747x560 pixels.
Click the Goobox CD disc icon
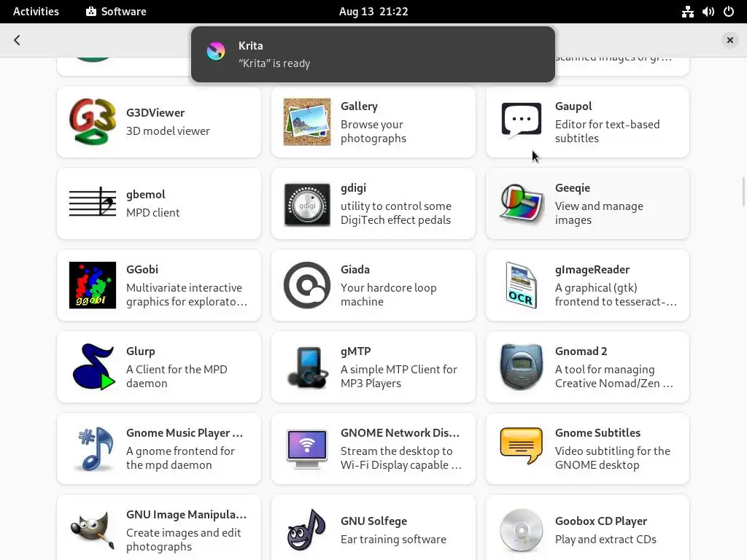click(521, 531)
